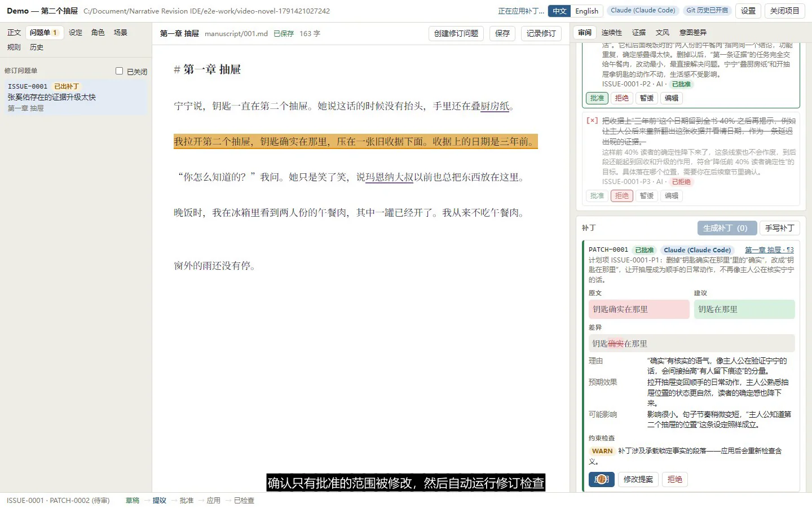Open the 角色 tab
812x508 pixels.
(x=98, y=33)
